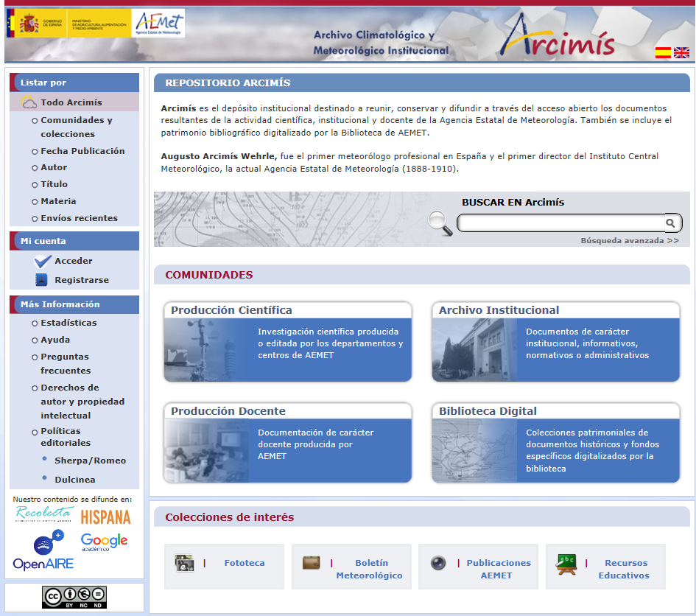Image resolution: width=696 pixels, height=616 pixels.
Task: Open the Recursos Educativos collection link
Action: 624,569
